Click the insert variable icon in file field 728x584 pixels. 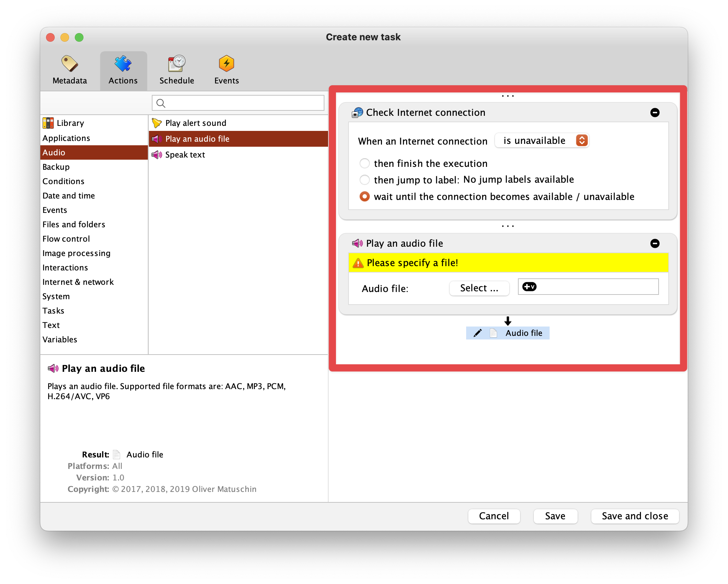pos(529,287)
